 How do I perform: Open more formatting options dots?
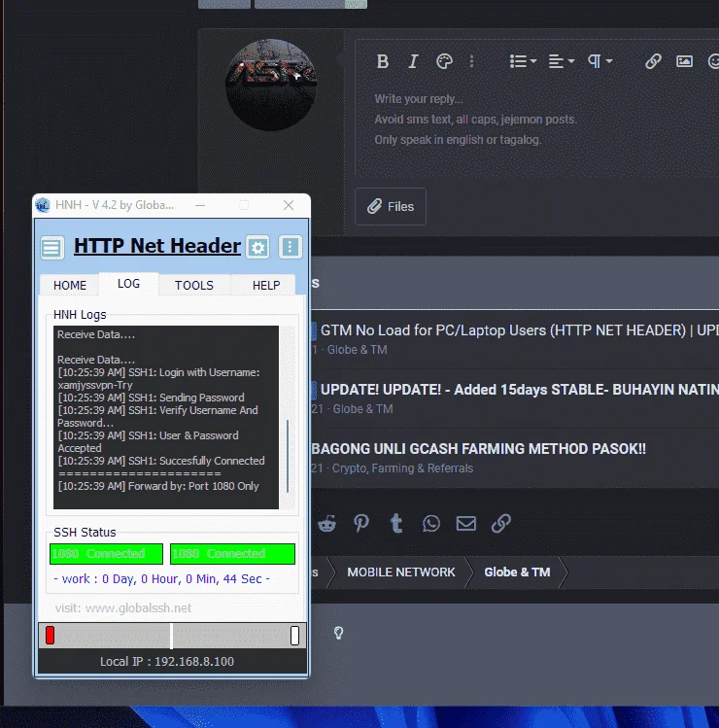471,61
